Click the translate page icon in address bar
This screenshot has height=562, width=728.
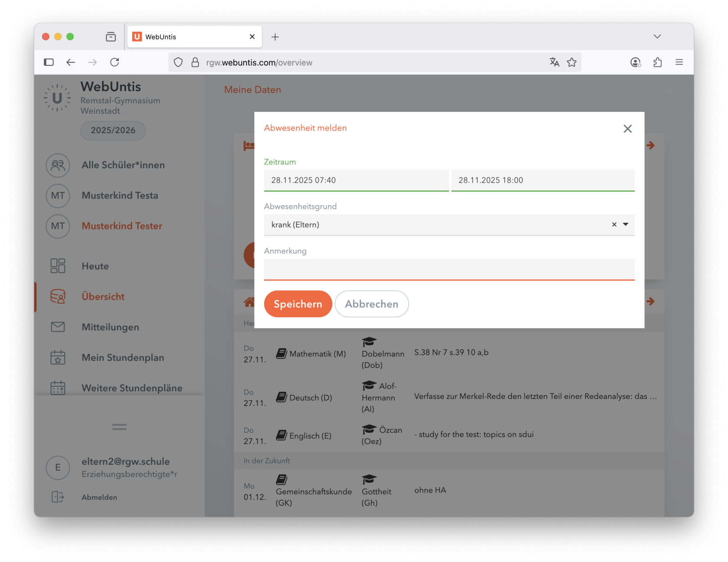coord(554,62)
